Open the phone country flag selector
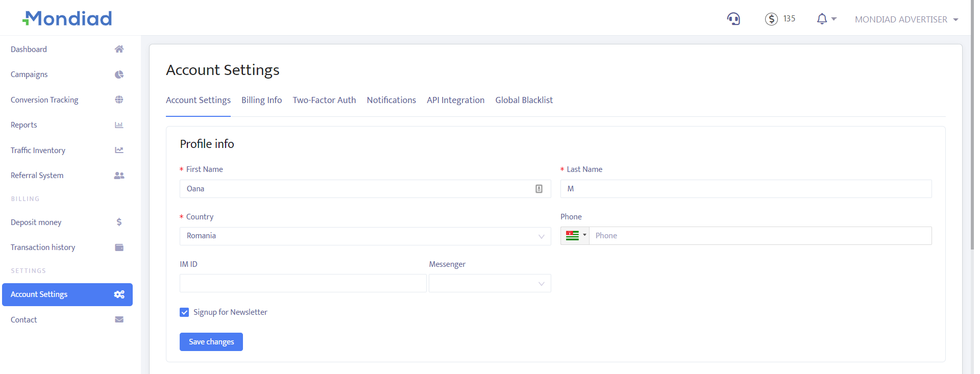Screen dimensions: 980x374 tap(575, 236)
